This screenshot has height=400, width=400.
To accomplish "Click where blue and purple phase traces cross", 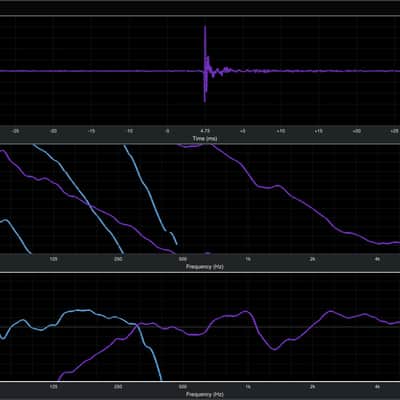I will 90,206.
